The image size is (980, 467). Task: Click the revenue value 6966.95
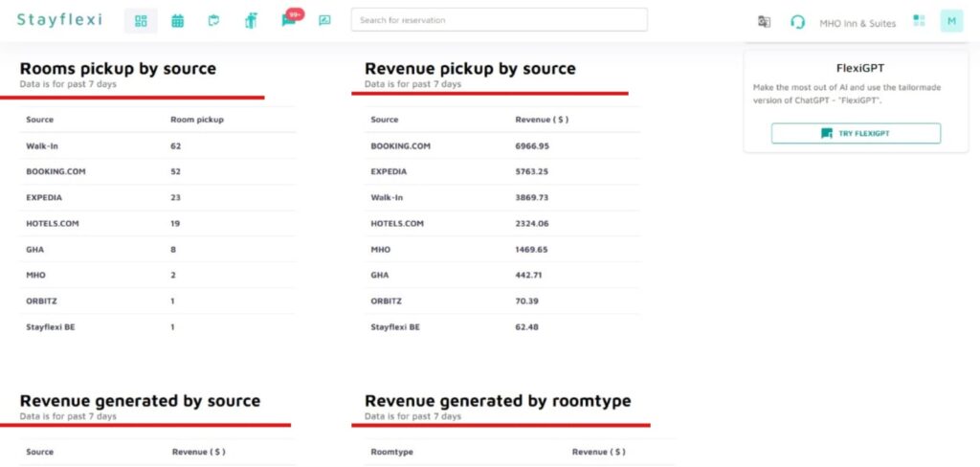[x=532, y=145]
